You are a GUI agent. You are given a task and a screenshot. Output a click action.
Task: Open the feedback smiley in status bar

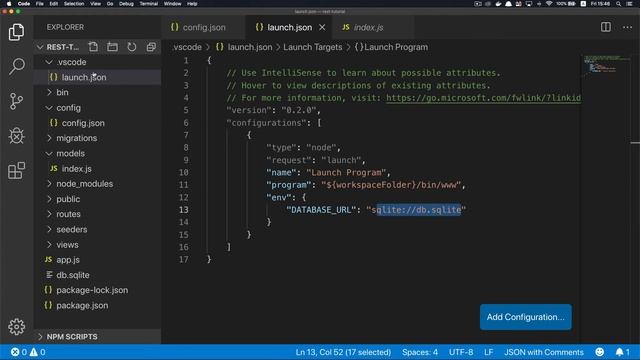600,352
